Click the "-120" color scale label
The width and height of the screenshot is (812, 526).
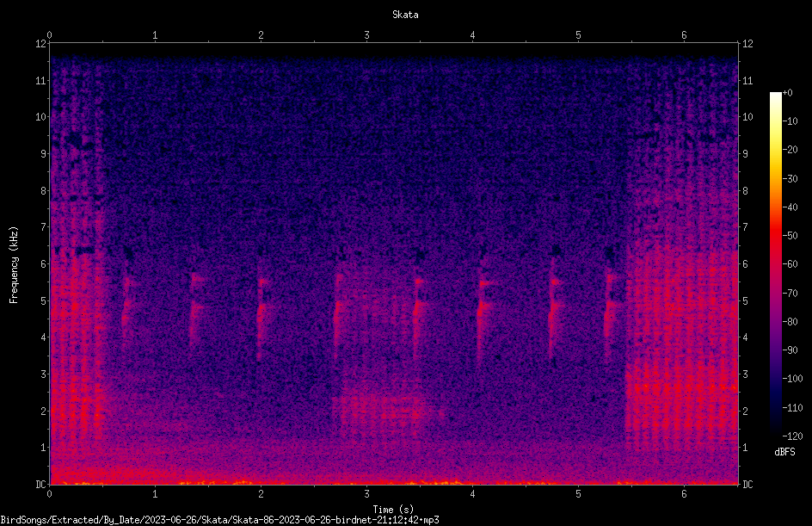coord(792,436)
